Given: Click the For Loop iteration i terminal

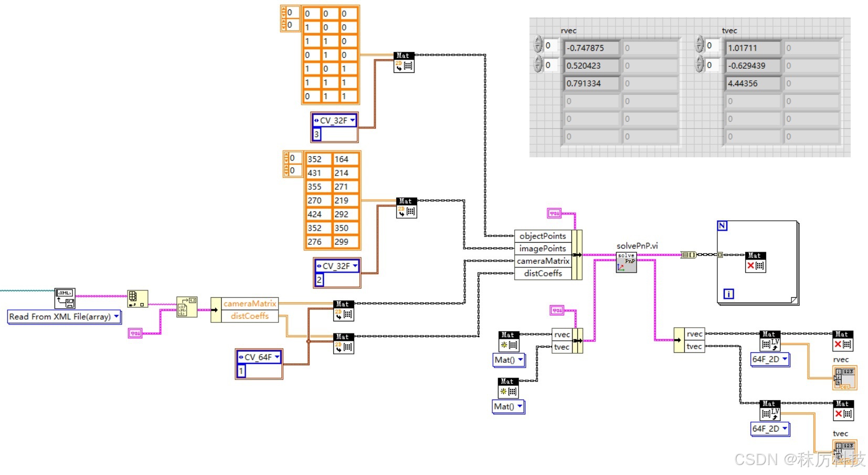Looking at the screenshot, I should click(x=728, y=294).
